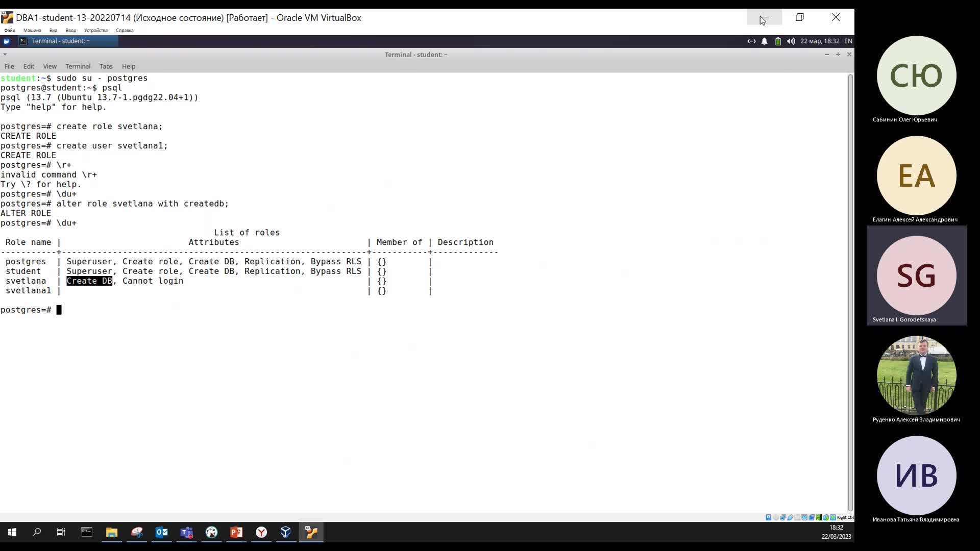Click 'student' in the Role name column

click(23, 271)
